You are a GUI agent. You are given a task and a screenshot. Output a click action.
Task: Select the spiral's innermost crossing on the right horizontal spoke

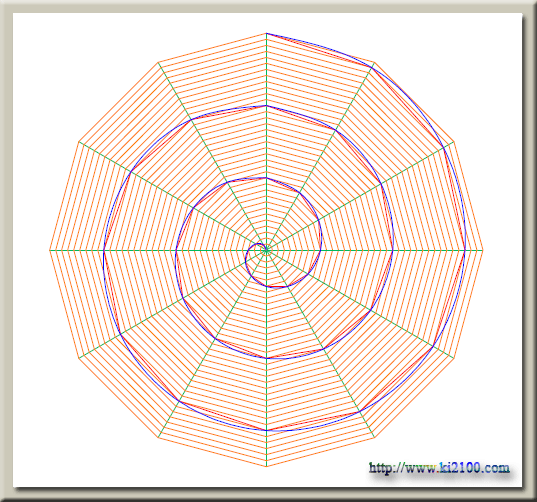(x=321, y=250)
